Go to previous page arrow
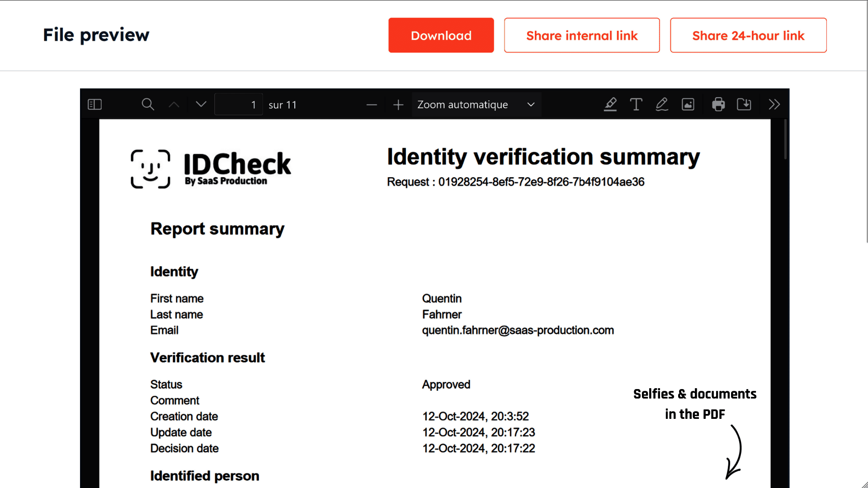 click(174, 104)
